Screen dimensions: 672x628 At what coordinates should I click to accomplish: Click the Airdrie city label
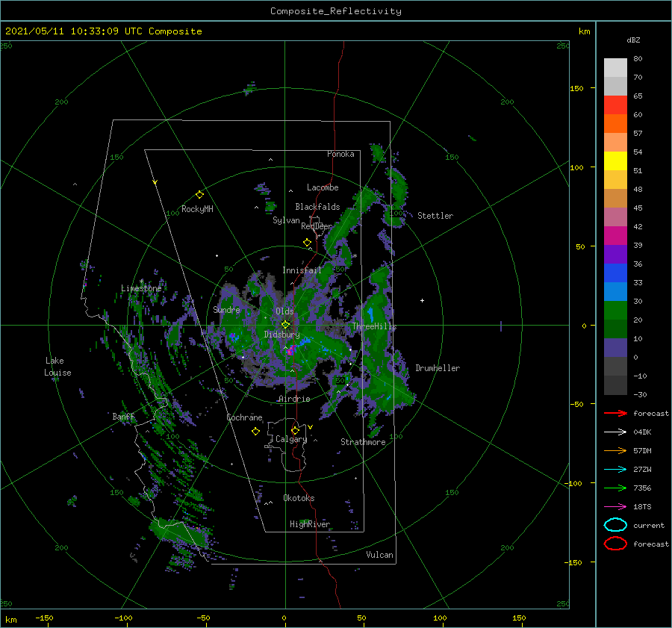(x=294, y=399)
